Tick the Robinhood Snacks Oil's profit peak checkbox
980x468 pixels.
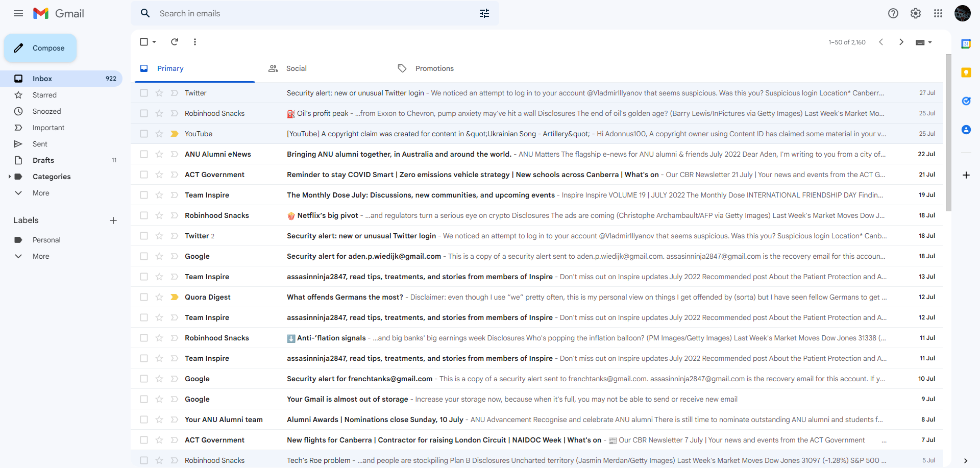(x=144, y=113)
